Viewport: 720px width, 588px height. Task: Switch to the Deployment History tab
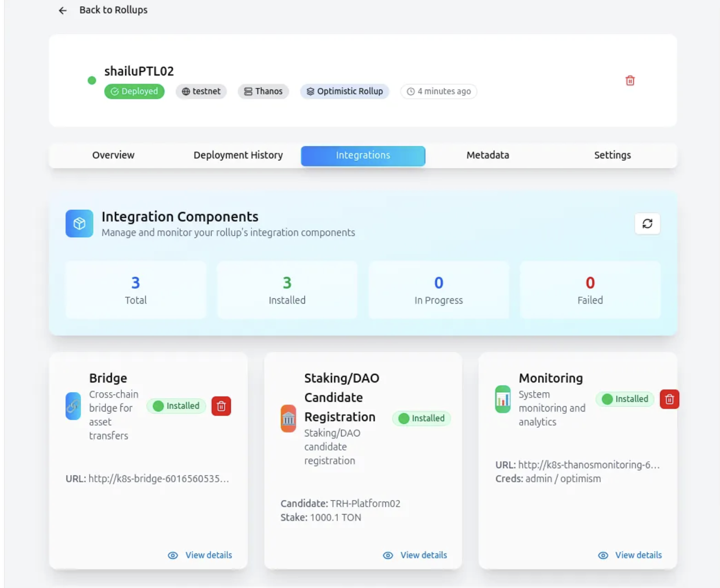click(x=238, y=155)
